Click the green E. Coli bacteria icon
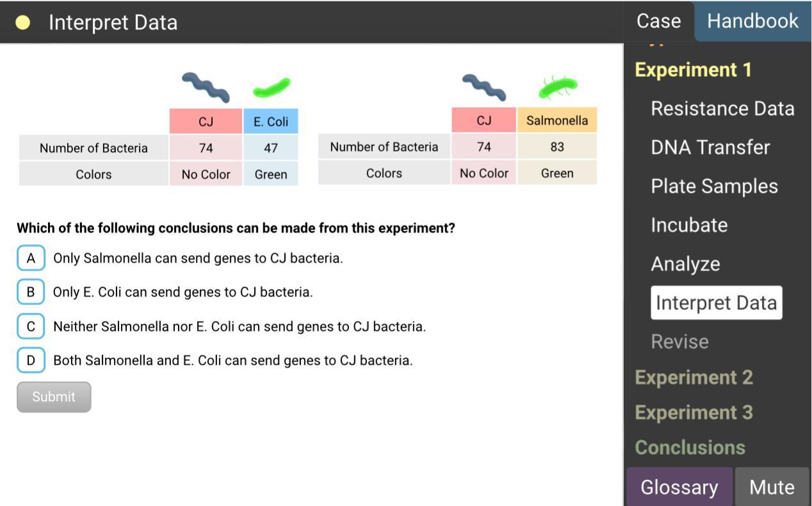This screenshot has height=506, width=812. tap(272, 87)
